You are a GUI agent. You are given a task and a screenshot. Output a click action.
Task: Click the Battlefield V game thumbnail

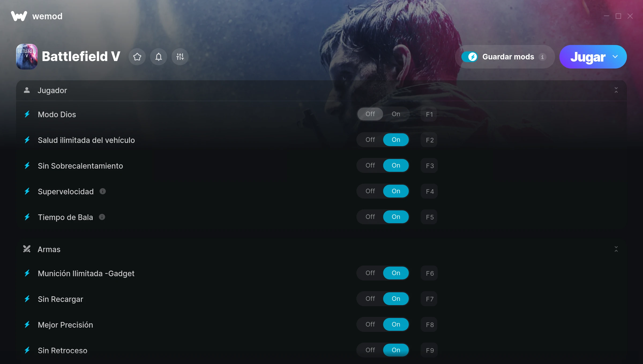click(27, 57)
